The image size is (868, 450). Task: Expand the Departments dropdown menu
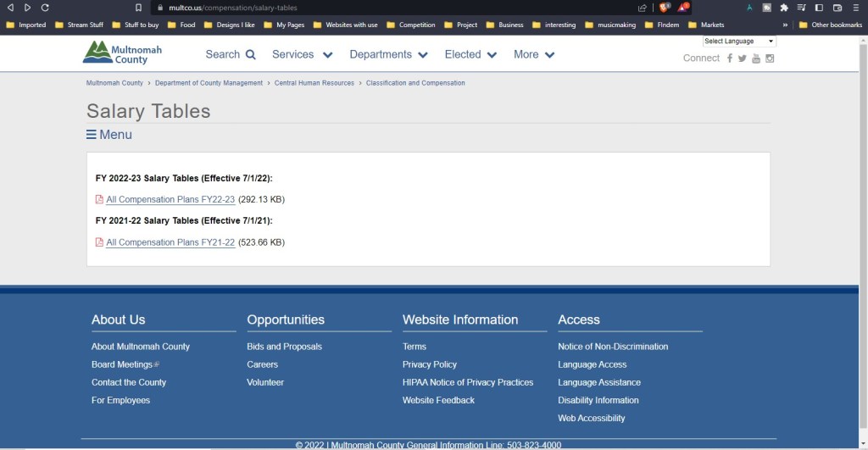[388, 54]
